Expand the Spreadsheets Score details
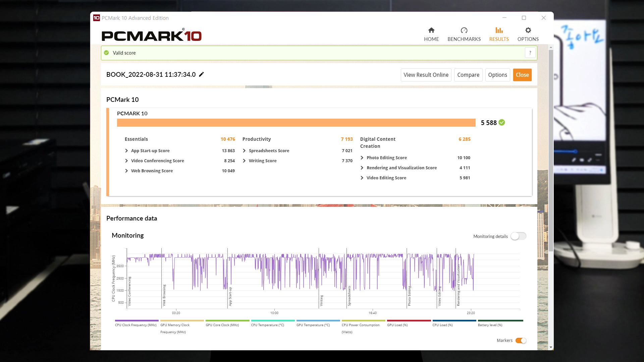The image size is (644, 362). pyautogui.click(x=245, y=151)
